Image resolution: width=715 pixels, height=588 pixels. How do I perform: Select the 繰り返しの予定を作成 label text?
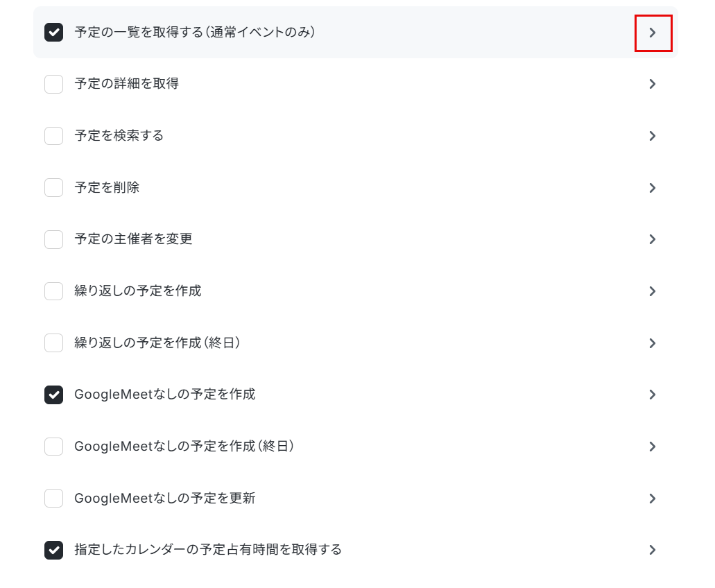[138, 291]
